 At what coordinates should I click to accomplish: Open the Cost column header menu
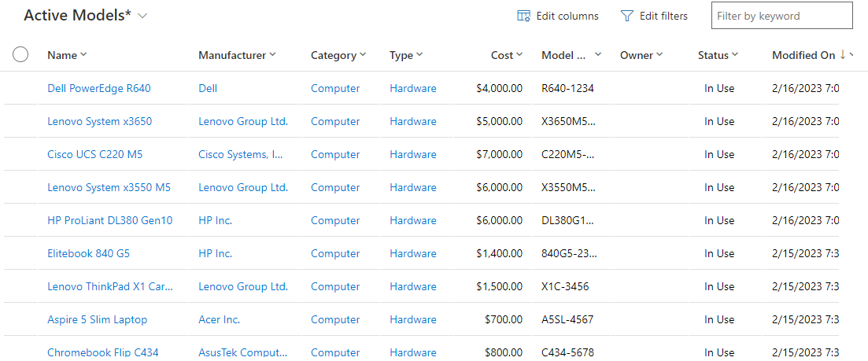pyautogui.click(x=519, y=54)
